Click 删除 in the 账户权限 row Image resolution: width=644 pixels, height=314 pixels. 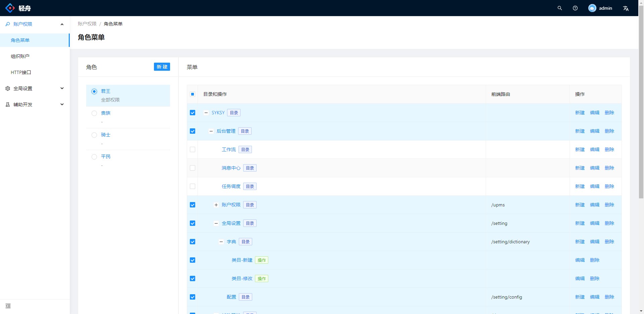pos(609,205)
